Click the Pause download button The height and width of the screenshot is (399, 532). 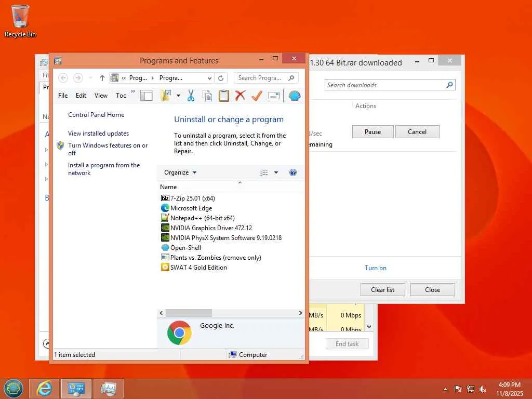tap(373, 131)
